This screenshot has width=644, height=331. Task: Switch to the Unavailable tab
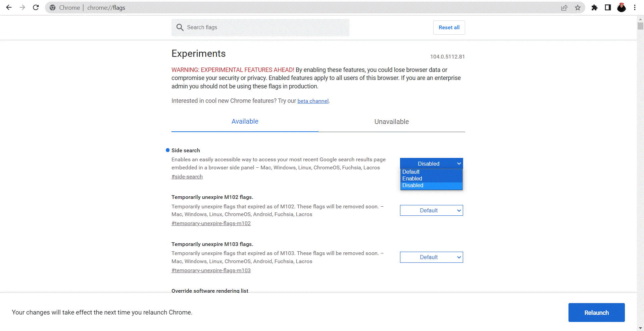392,122
